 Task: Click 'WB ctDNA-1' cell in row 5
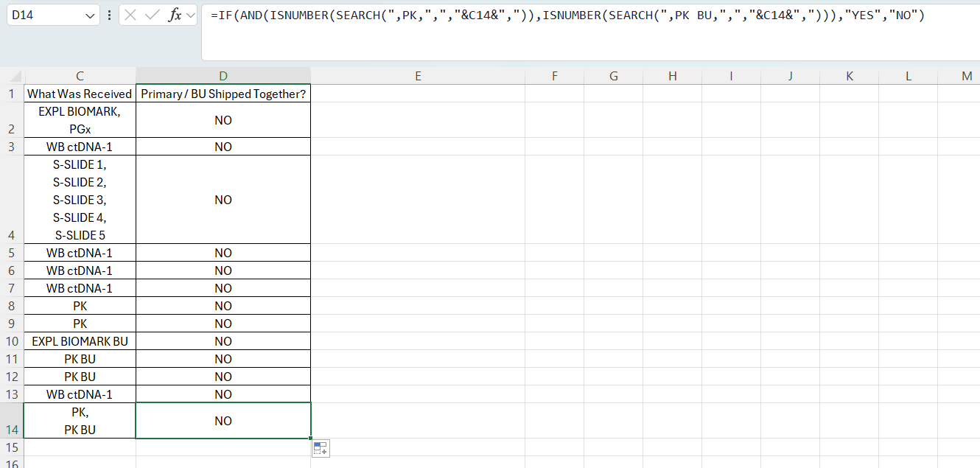pos(80,253)
